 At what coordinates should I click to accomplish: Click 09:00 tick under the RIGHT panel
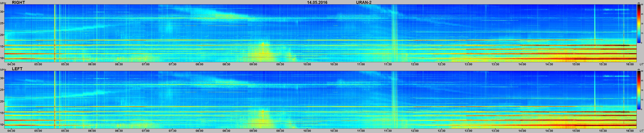(253, 64)
